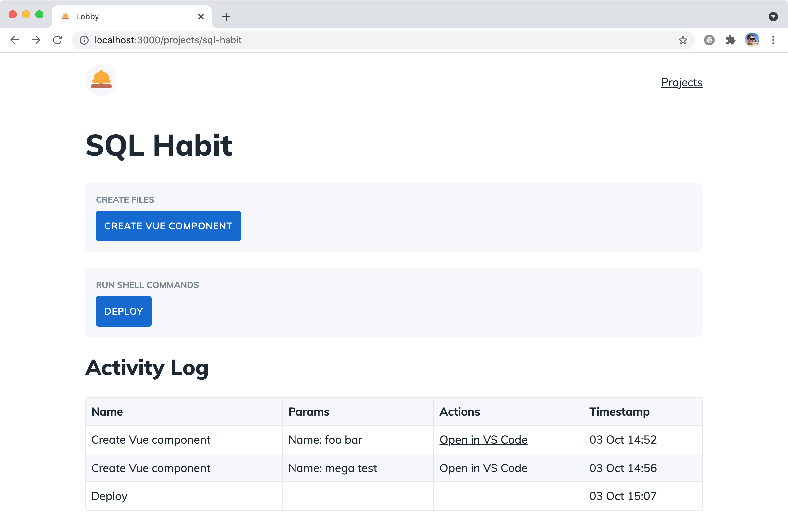Open a new browser tab
The width and height of the screenshot is (788, 532).
click(x=226, y=16)
